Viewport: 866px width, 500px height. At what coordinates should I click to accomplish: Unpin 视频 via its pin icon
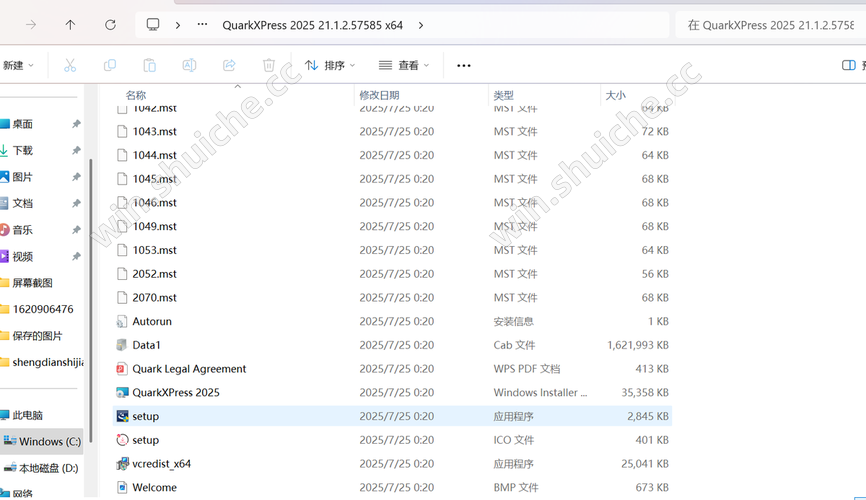76,256
